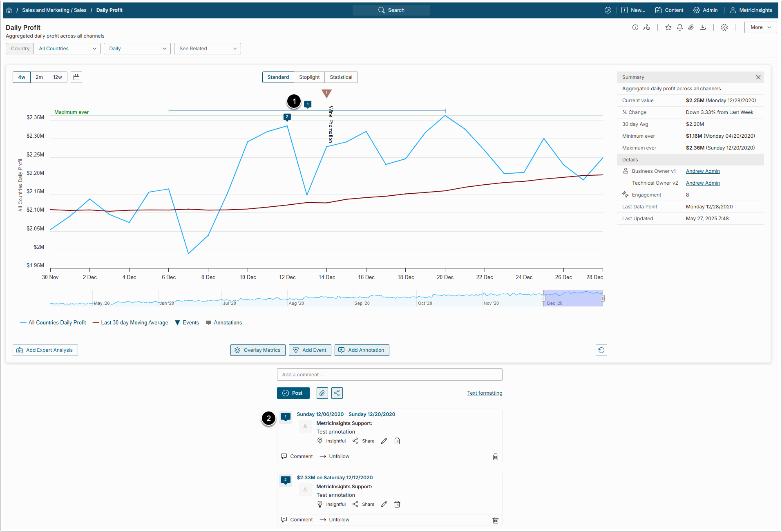
Task: Expand the All Countries dropdown
Action: pyautogui.click(x=67, y=49)
